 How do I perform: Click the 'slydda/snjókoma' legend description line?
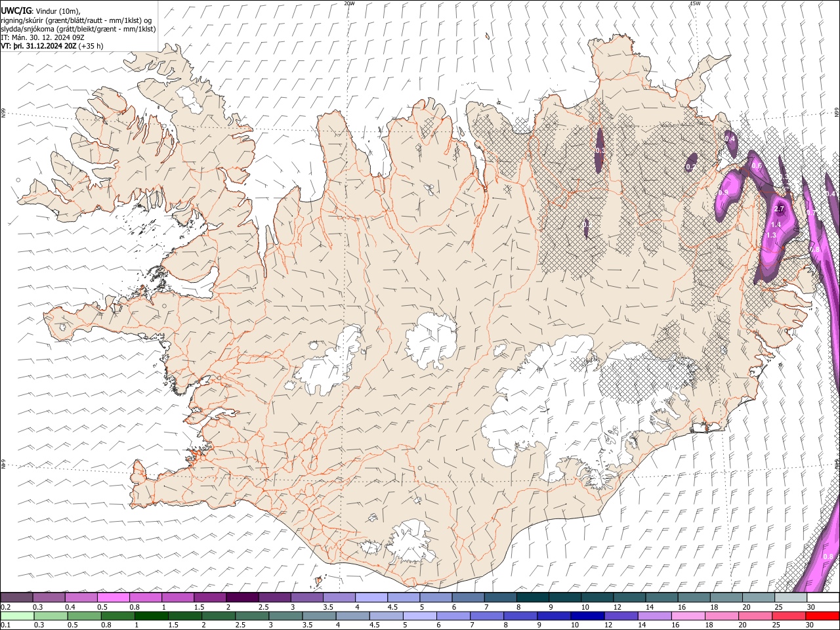78,29
